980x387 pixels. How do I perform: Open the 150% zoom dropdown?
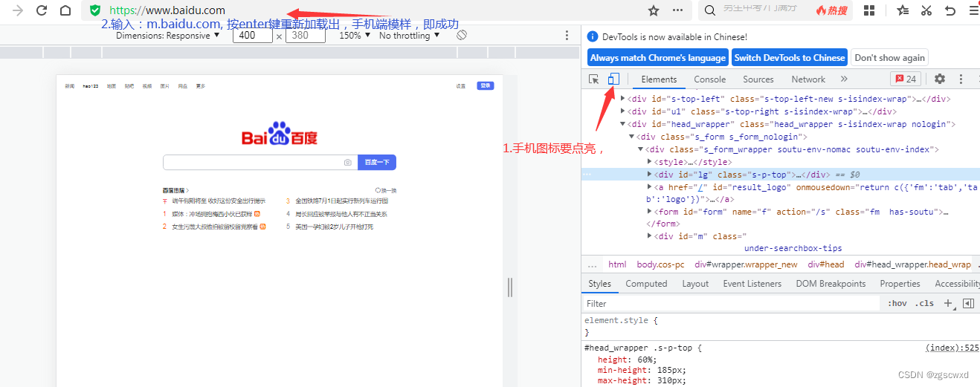point(355,35)
